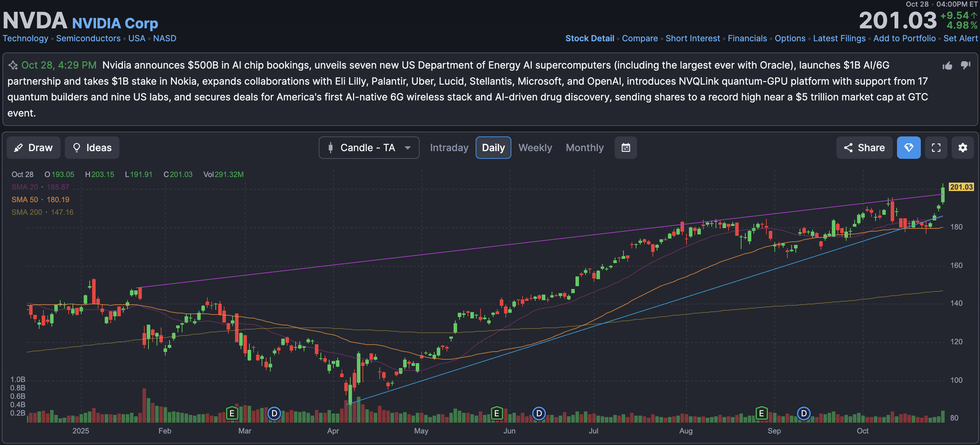This screenshot has height=445, width=980.
Task: Open the Share options
Action: [x=864, y=147]
